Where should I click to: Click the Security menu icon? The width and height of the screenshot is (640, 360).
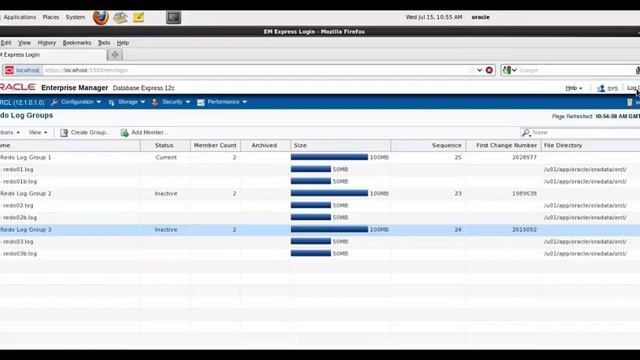(x=155, y=102)
